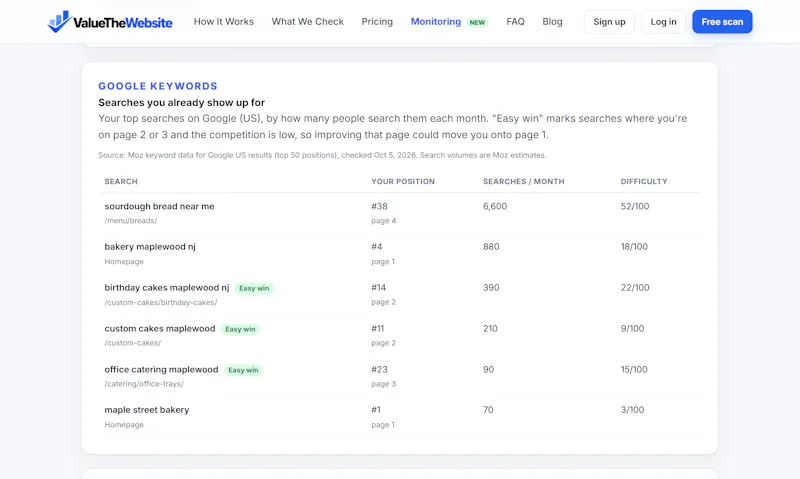The width and height of the screenshot is (800, 479).
Task: Click Easy win badge for office catering
Action: tap(243, 370)
